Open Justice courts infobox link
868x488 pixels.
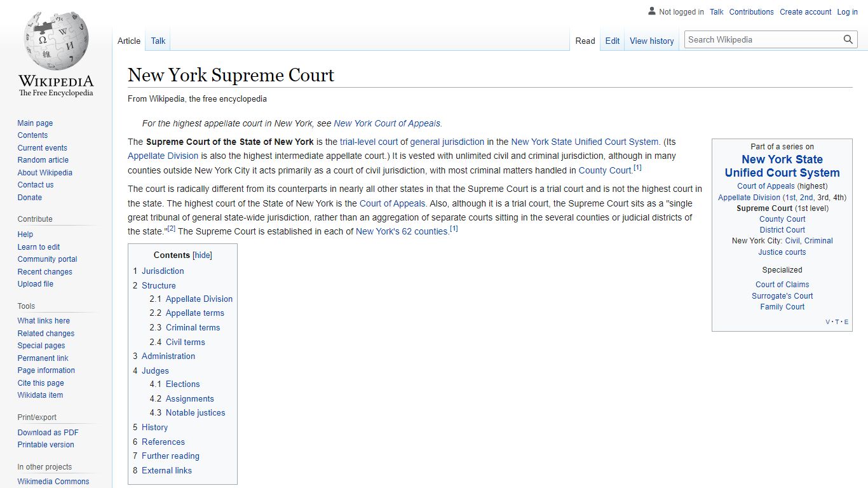point(782,252)
